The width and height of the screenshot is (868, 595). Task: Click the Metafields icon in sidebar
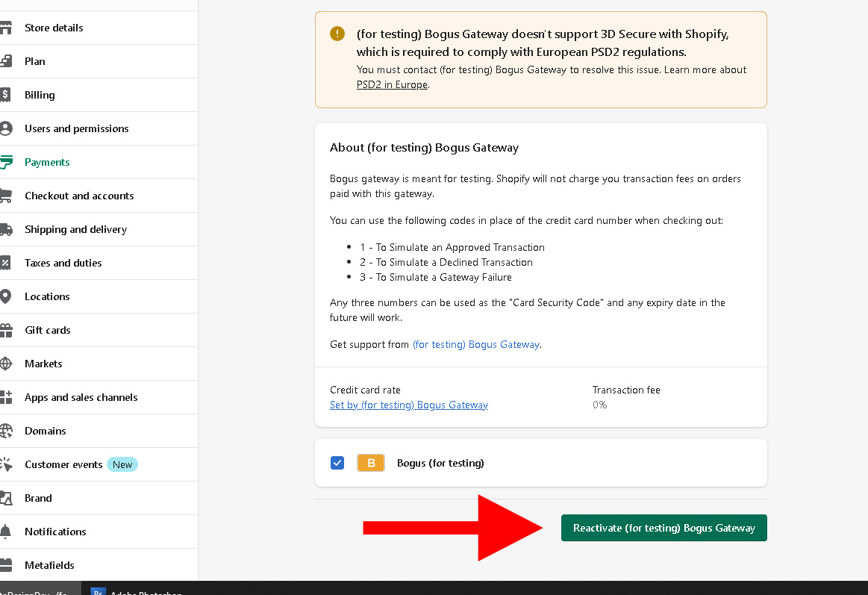[6, 565]
